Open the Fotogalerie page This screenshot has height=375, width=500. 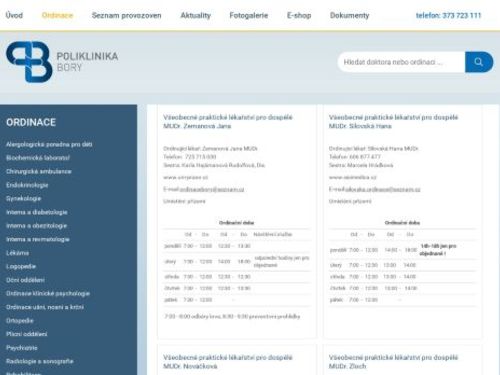pos(249,15)
